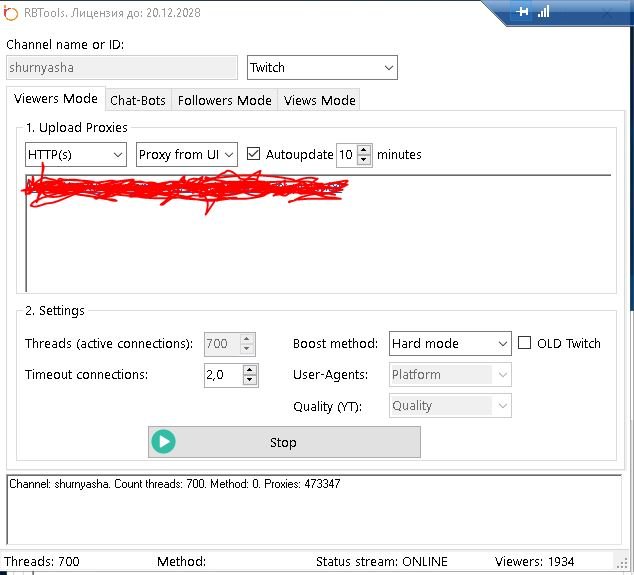The image size is (634, 575).
Task: Decrease Autoupdate minutes with down arrow
Action: point(364,160)
